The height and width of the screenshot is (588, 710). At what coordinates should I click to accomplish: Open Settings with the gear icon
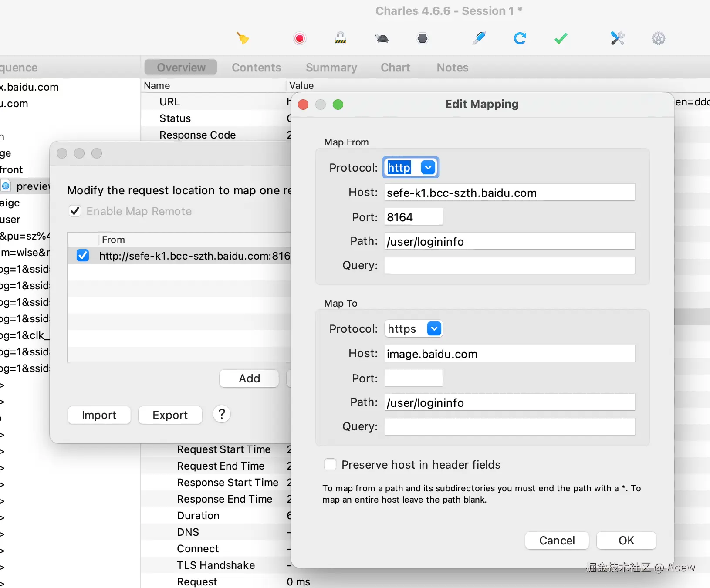(x=659, y=38)
